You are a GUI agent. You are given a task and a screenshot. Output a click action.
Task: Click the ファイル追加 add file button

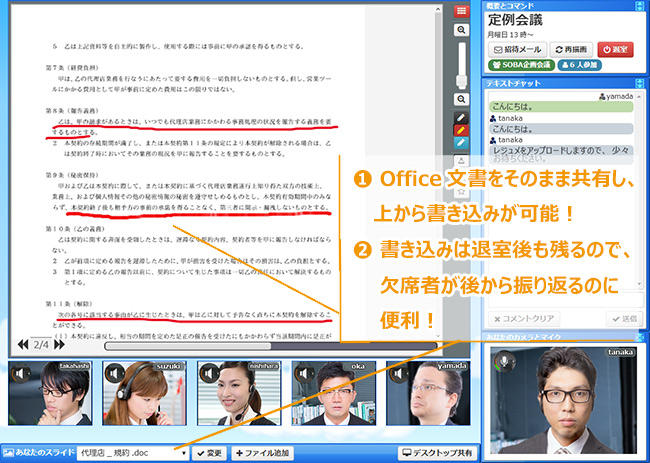pyautogui.click(x=263, y=453)
